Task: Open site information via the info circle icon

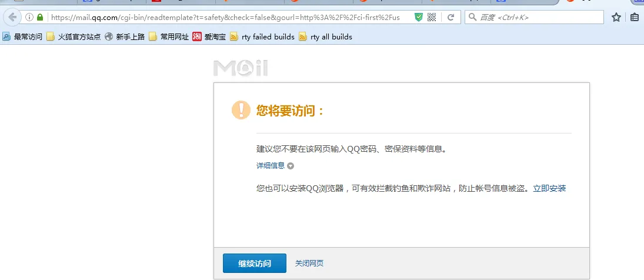Action: (x=29, y=17)
